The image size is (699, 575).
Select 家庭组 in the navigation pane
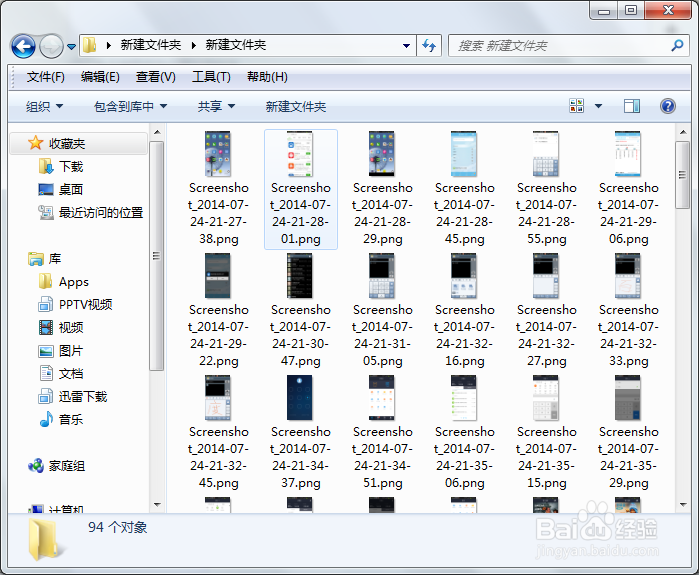coord(57,466)
